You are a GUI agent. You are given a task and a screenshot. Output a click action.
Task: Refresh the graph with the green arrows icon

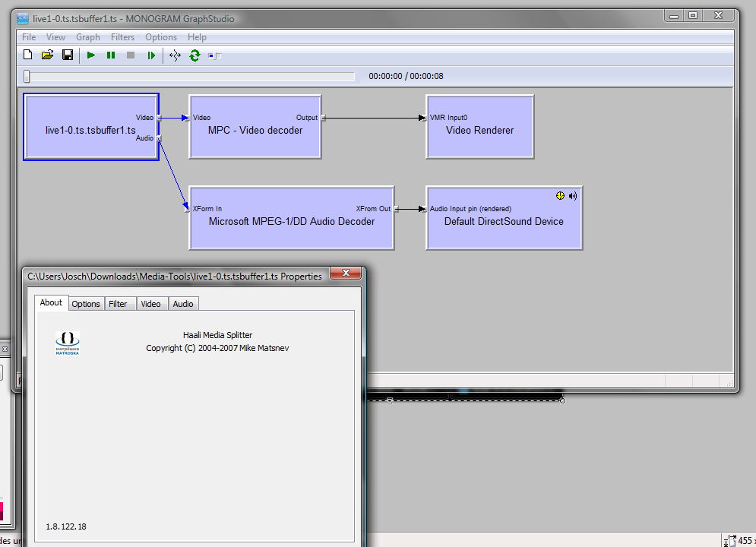[195, 55]
